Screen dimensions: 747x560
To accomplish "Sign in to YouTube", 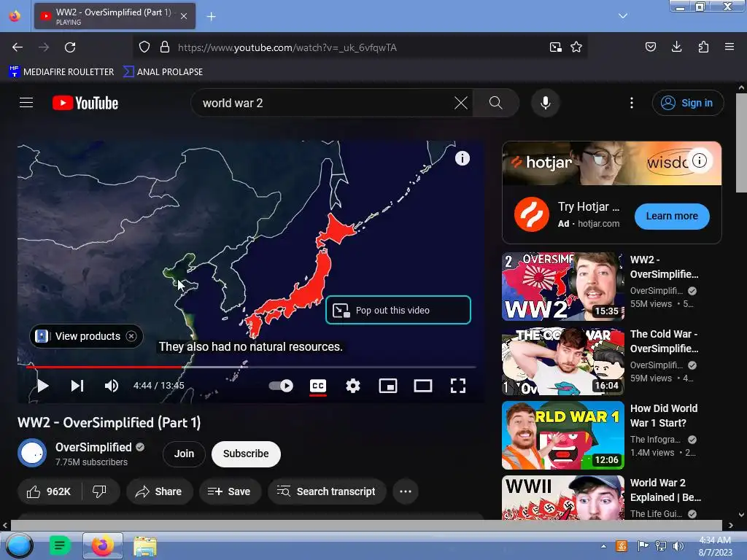I will point(688,103).
